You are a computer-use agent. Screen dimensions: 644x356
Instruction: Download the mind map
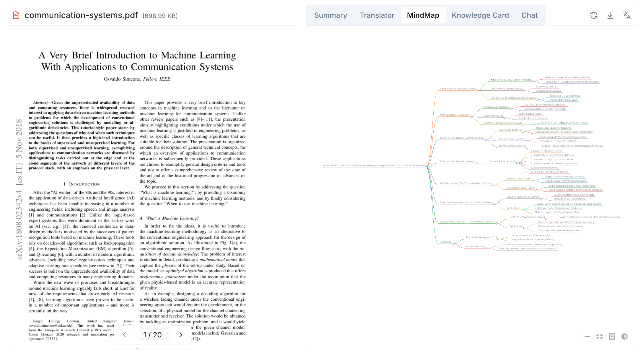coord(610,15)
